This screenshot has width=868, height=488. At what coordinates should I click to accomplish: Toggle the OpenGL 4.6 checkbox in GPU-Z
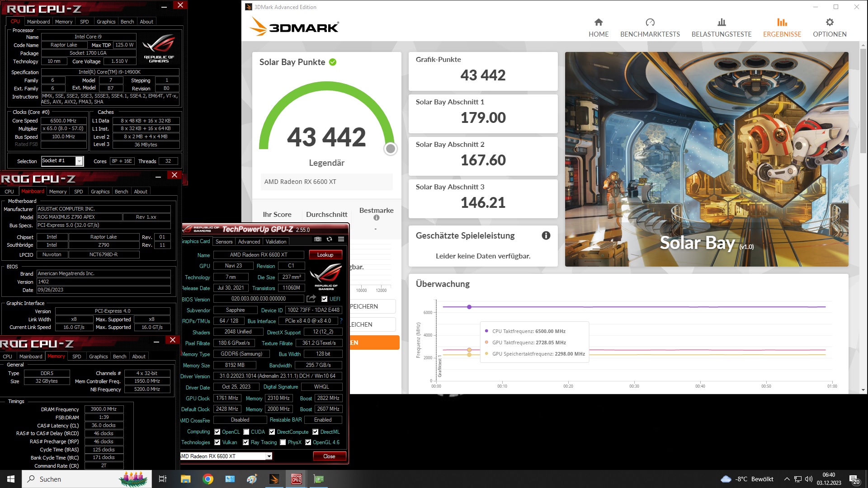(x=308, y=442)
